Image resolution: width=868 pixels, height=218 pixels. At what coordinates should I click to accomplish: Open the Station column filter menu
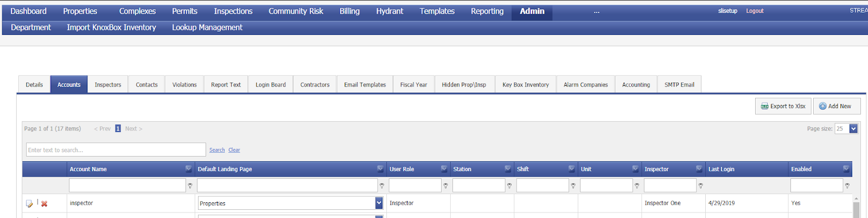pos(508,169)
